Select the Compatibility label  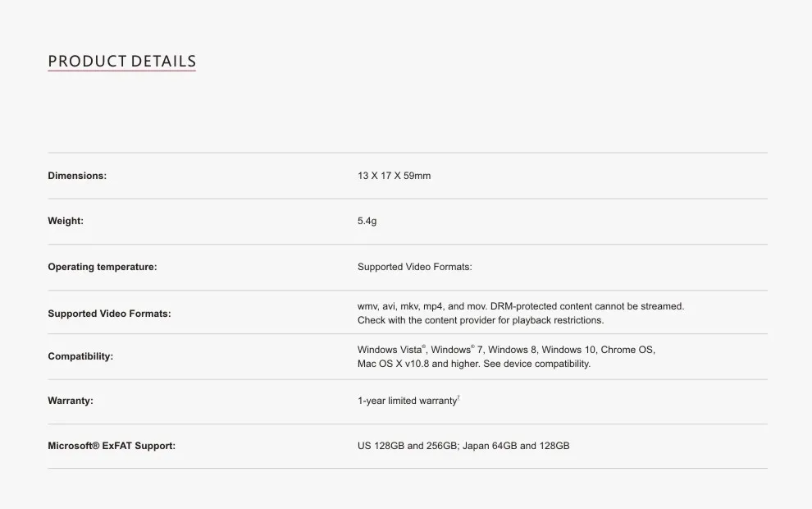point(80,356)
